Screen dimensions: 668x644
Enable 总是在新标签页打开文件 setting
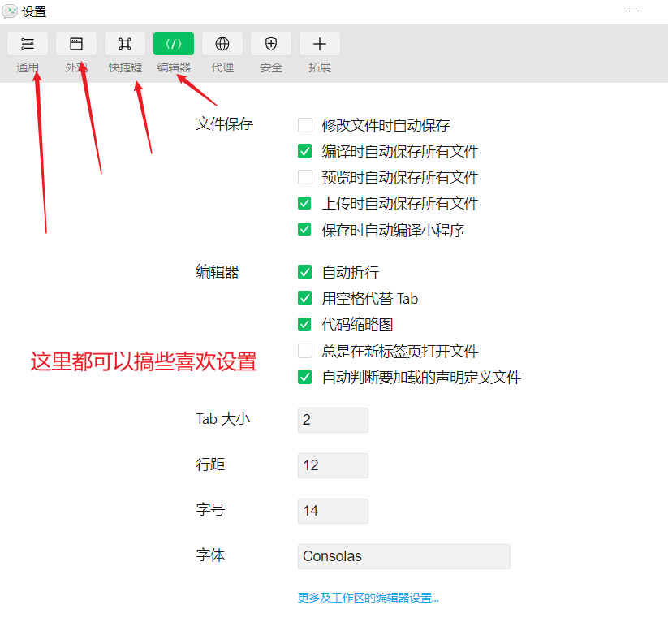(304, 351)
